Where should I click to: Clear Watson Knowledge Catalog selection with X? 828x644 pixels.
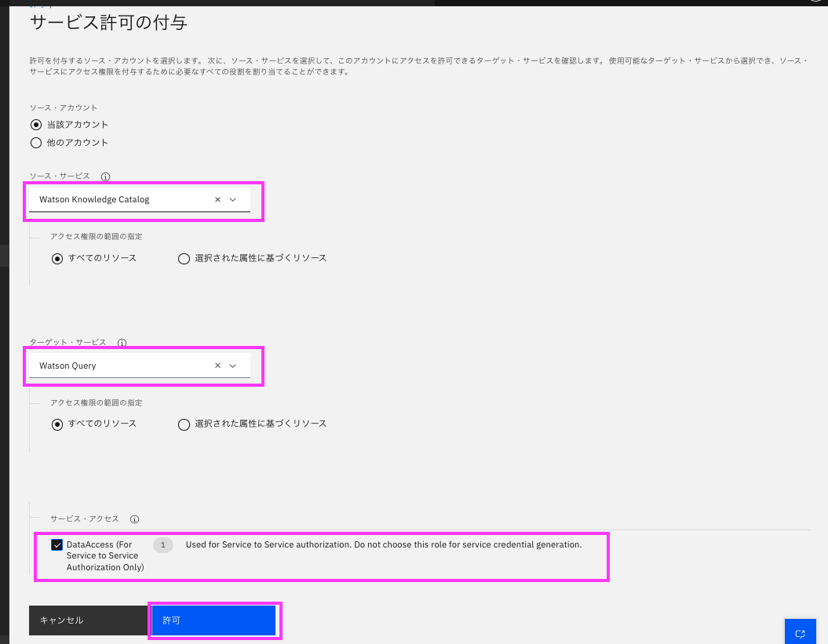[217, 199]
